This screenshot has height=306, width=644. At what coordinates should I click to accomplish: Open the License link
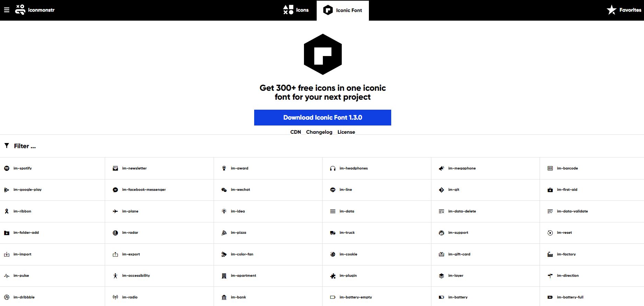(x=346, y=132)
